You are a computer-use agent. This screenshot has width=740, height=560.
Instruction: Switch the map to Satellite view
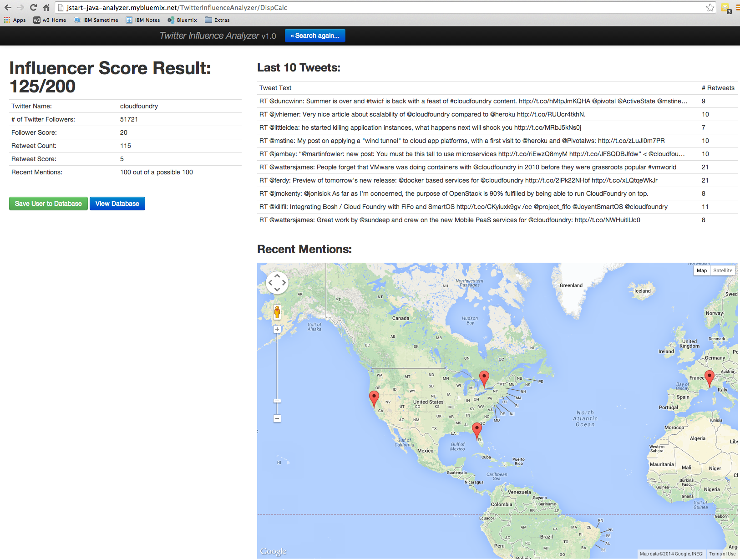coord(723,270)
